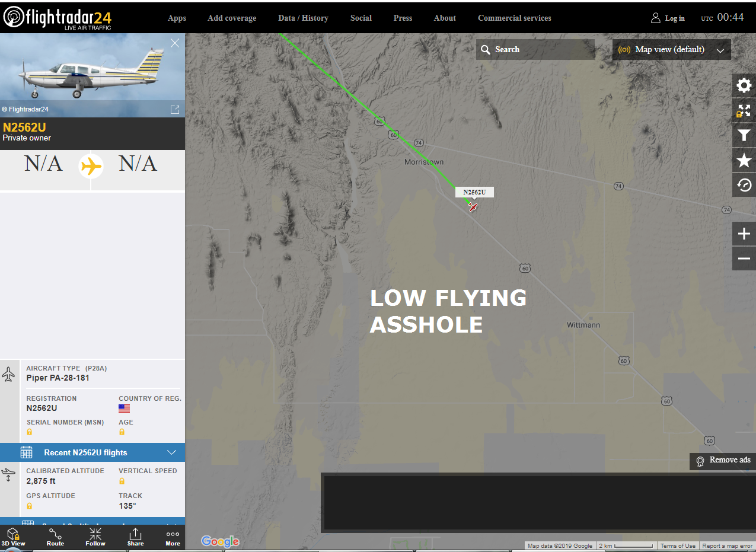
Task: Open the Press page
Action: pos(403,18)
